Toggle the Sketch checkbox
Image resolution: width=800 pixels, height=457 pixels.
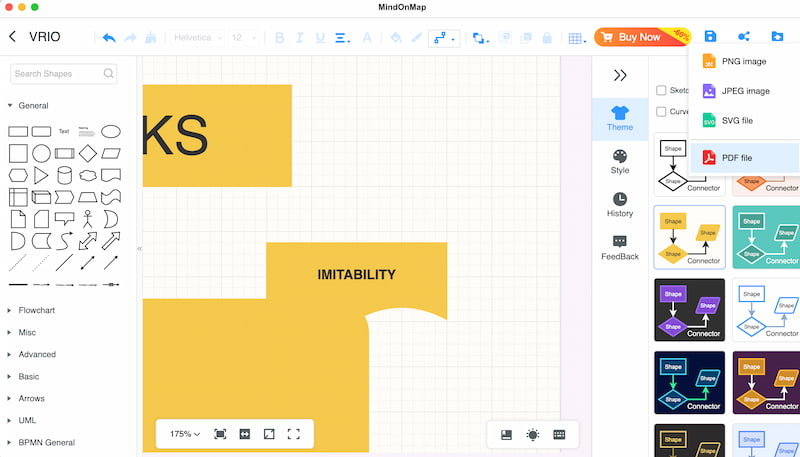pyautogui.click(x=661, y=90)
